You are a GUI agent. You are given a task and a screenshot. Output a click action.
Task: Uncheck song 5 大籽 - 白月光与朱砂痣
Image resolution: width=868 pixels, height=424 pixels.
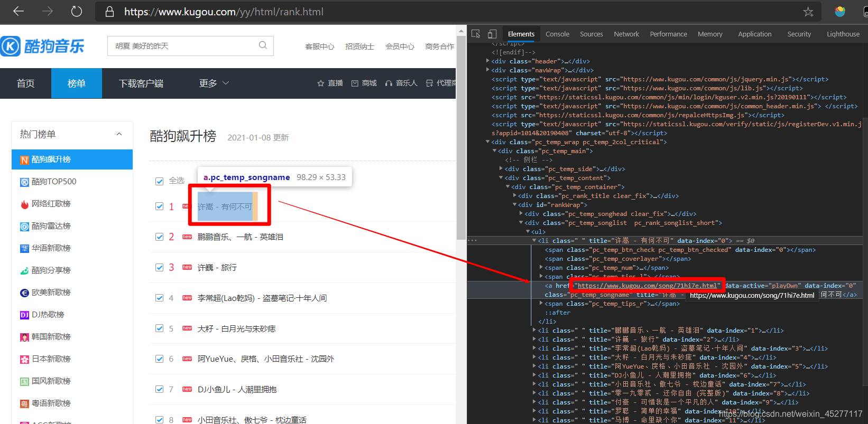click(x=159, y=328)
